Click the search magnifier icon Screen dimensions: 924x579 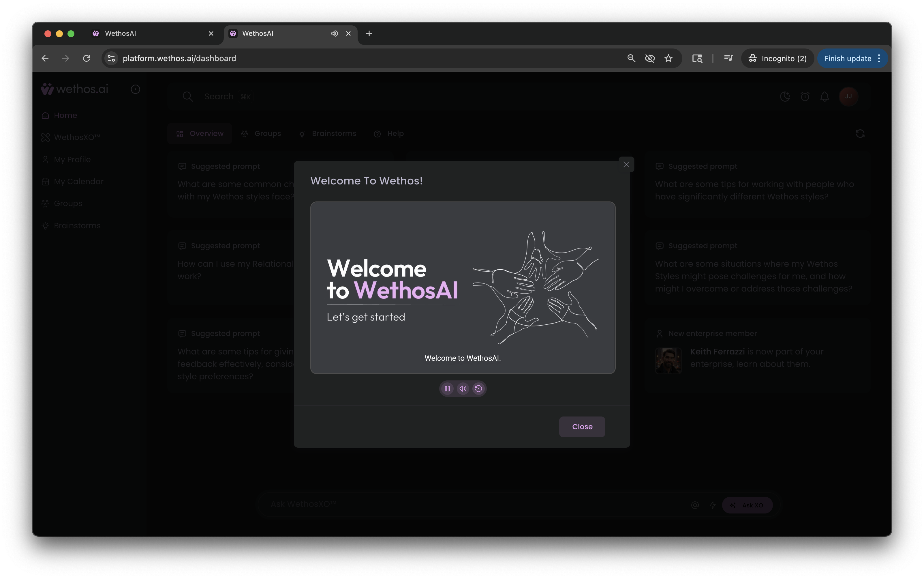pyautogui.click(x=187, y=96)
